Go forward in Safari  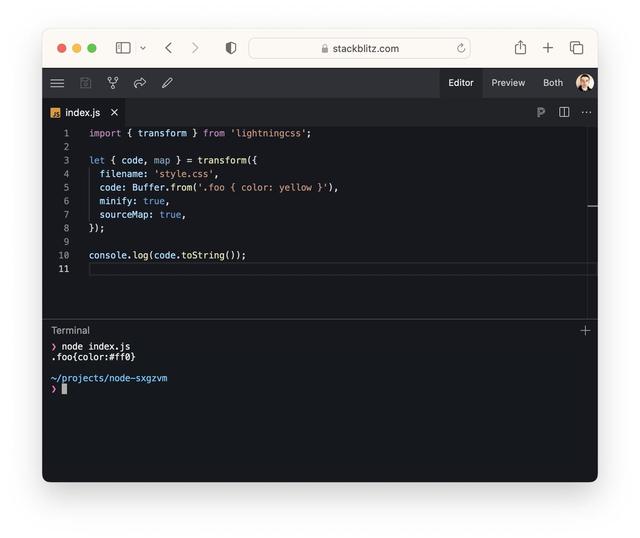[x=195, y=48]
